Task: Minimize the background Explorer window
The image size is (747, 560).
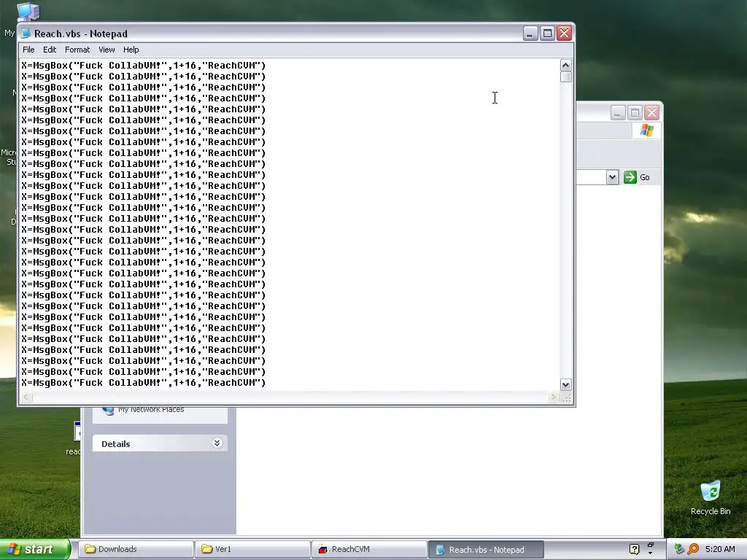Action: (617, 113)
